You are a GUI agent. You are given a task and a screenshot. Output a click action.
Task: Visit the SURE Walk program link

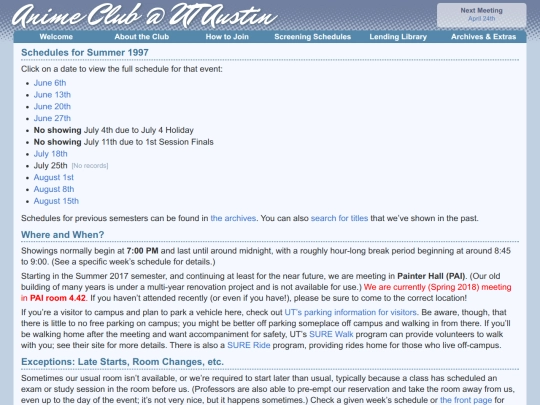(x=331, y=334)
